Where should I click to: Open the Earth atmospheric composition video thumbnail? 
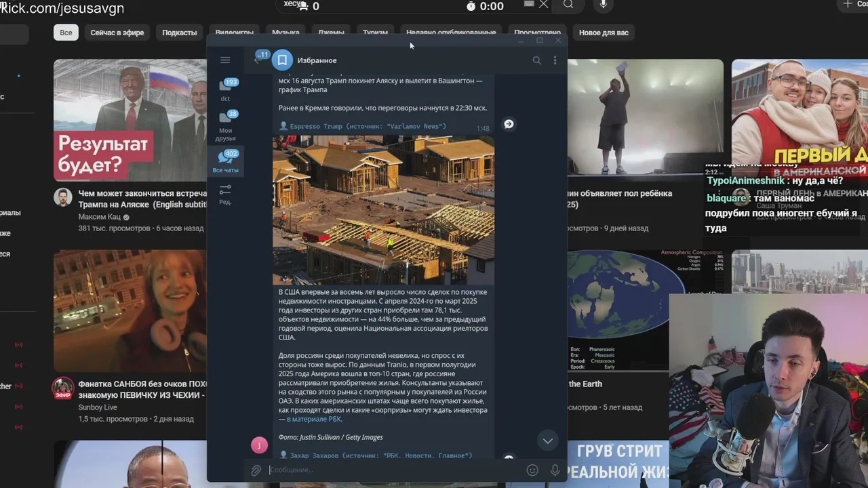[617, 311]
